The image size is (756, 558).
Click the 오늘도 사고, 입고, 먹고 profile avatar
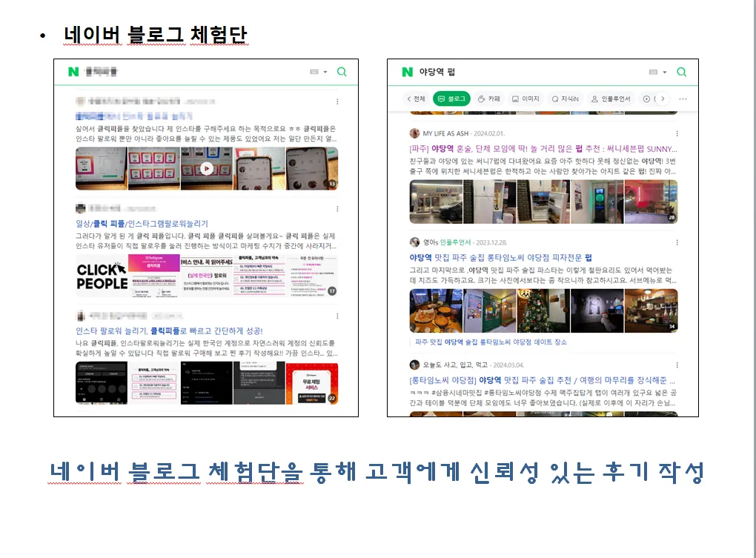tap(414, 365)
